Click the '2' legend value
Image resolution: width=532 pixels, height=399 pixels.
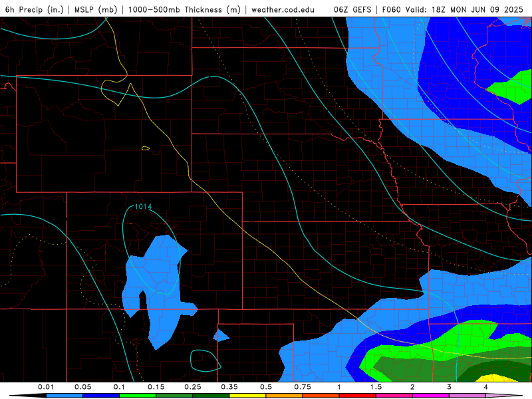pyautogui.click(x=412, y=387)
